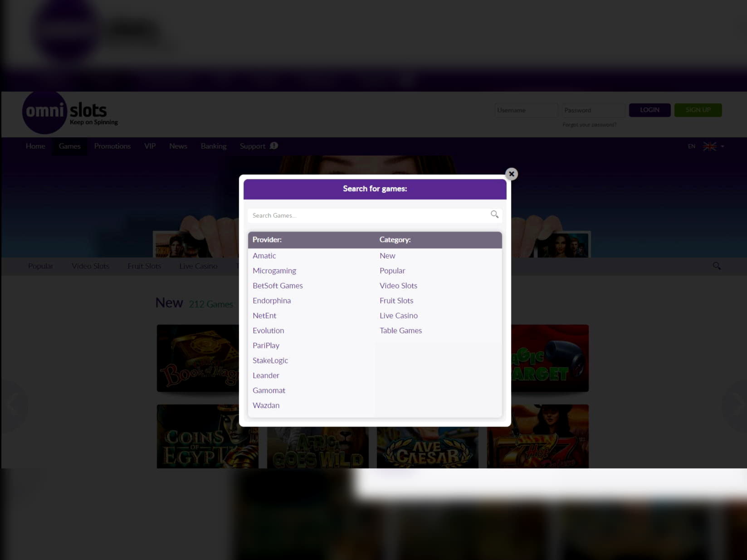
Task: Click Forgot your password link
Action: 589,125
